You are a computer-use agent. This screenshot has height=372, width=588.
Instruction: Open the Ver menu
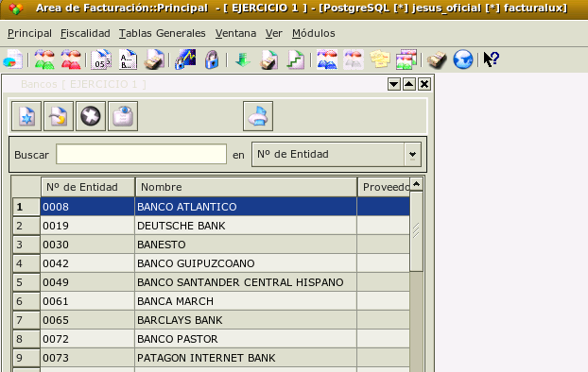point(274,33)
